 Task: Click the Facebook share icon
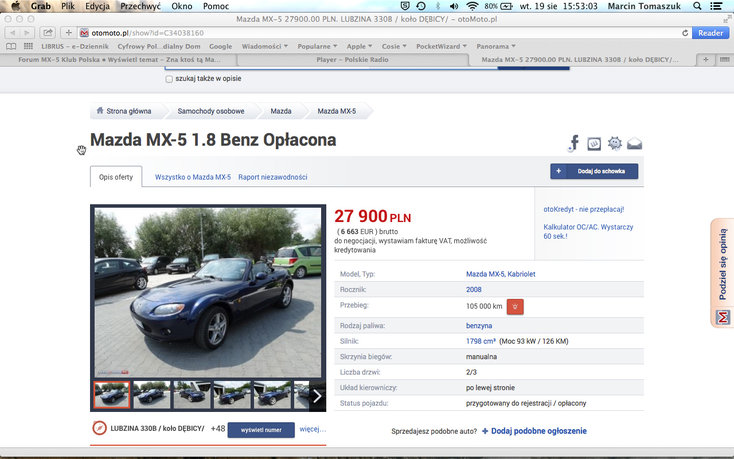pyautogui.click(x=574, y=143)
